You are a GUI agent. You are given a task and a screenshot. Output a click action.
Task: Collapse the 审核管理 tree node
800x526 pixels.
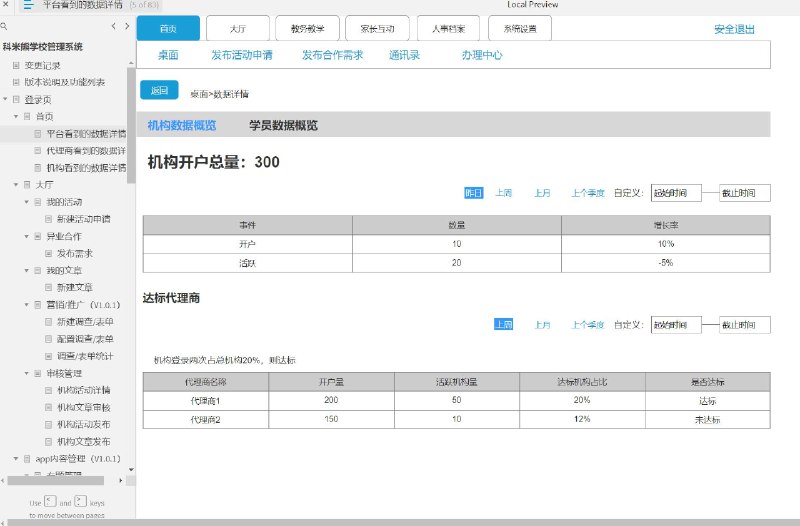click(x=27, y=373)
